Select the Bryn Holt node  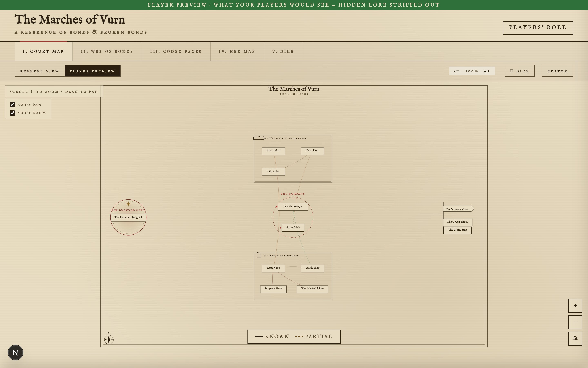pyautogui.click(x=312, y=151)
